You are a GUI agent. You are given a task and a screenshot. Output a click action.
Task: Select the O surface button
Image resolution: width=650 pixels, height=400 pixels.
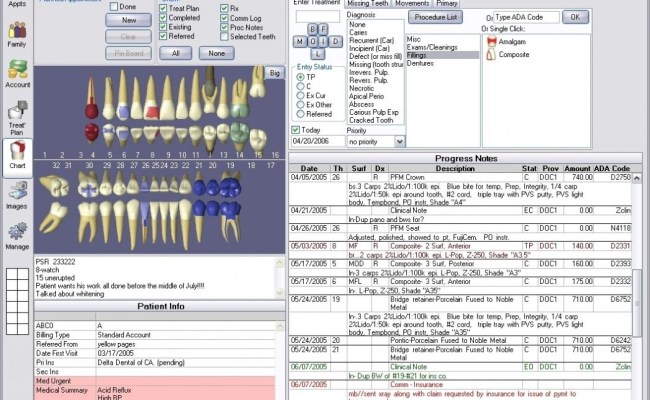coord(313,41)
